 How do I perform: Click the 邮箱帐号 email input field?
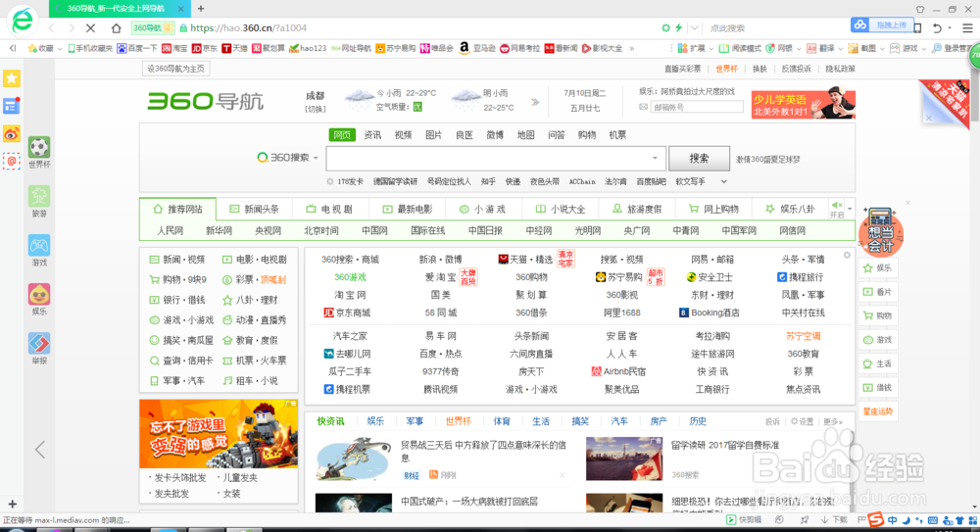pos(696,107)
